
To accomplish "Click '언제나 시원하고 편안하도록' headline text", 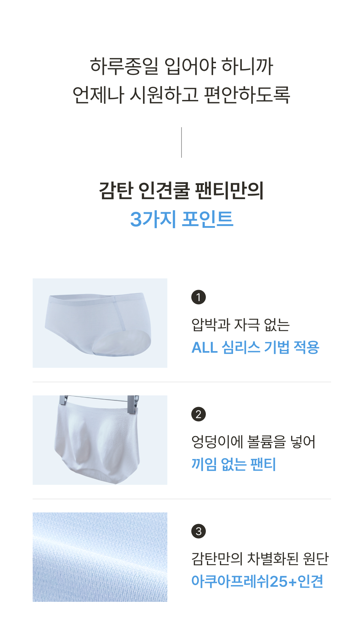I will pyautogui.click(x=181, y=95).
